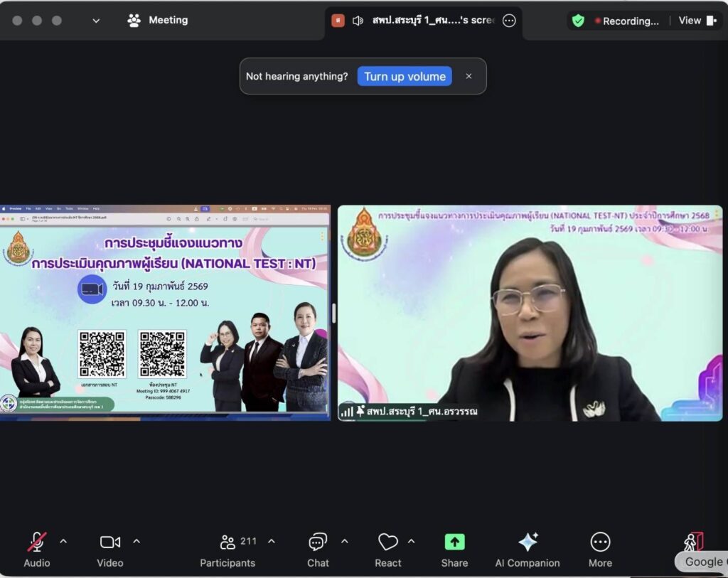Open the Meeting info paw icon
The width and height of the screenshot is (728, 578).
(134, 20)
